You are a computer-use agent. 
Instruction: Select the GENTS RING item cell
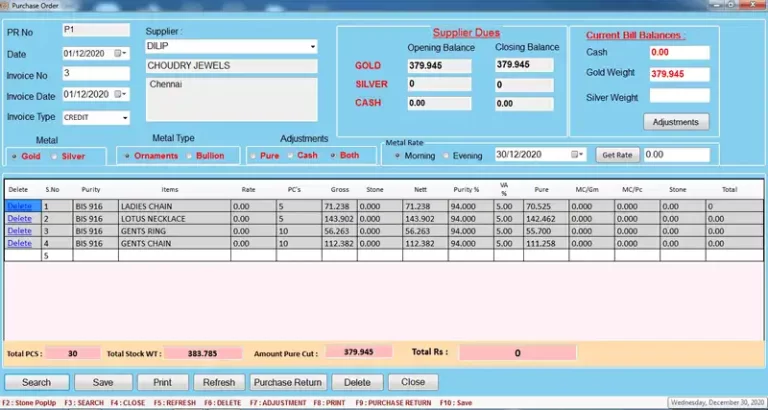[x=174, y=231]
